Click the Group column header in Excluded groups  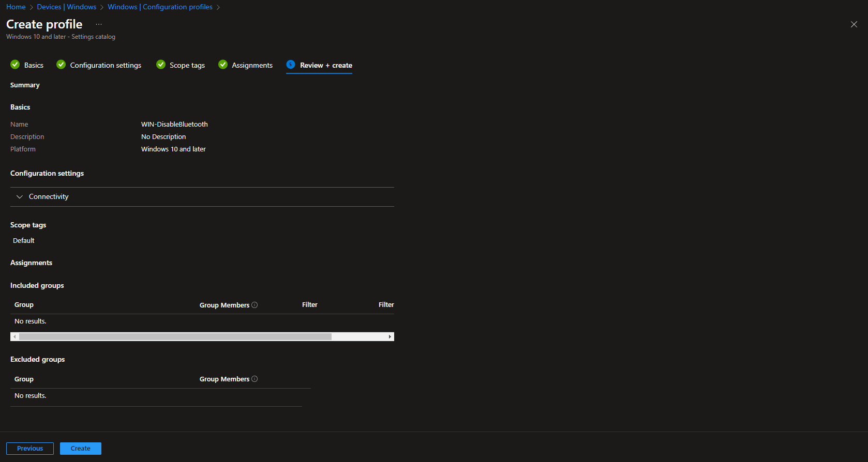24,379
